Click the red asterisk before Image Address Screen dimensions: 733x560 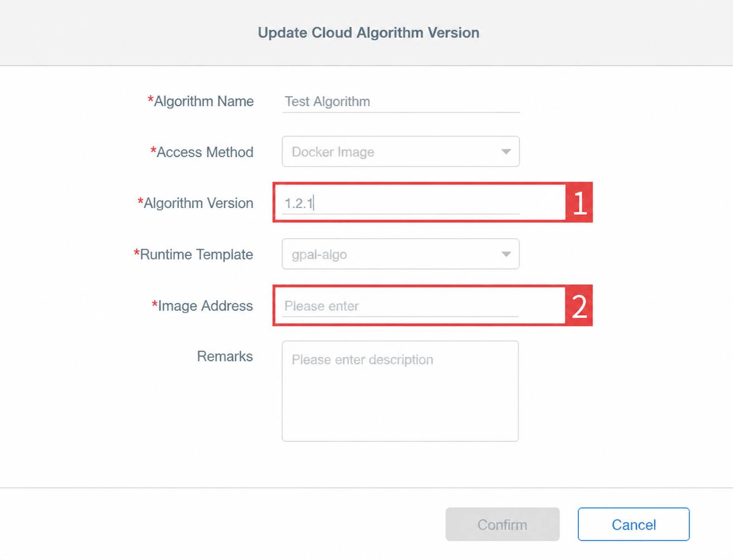point(154,304)
